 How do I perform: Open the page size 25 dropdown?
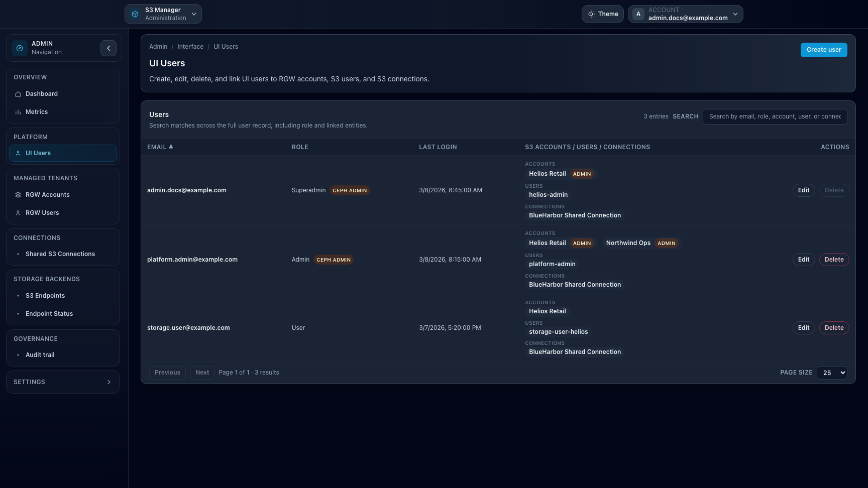(832, 373)
